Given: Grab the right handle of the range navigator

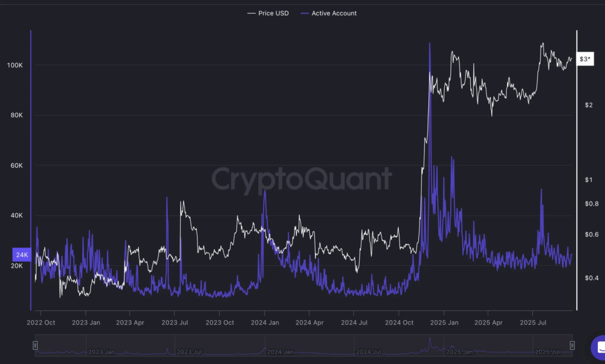Looking at the screenshot, I should (x=572, y=345).
